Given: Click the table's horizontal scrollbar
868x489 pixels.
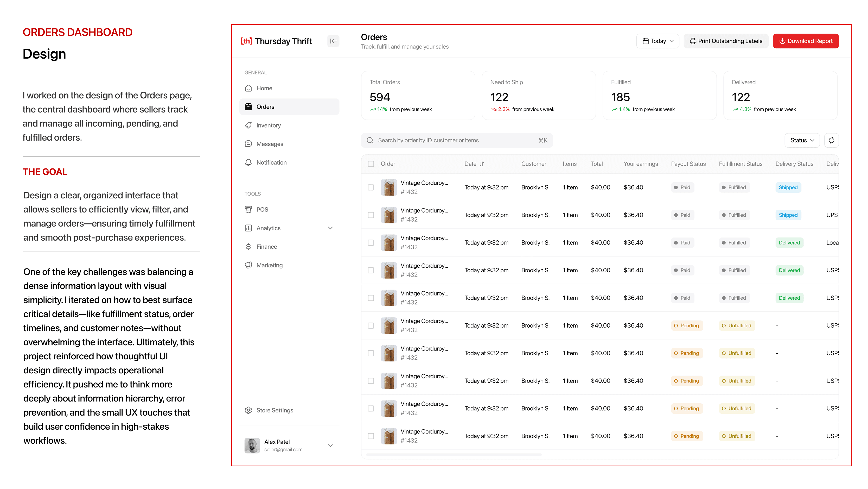Looking at the screenshot, I should click(x=454, y=455).
